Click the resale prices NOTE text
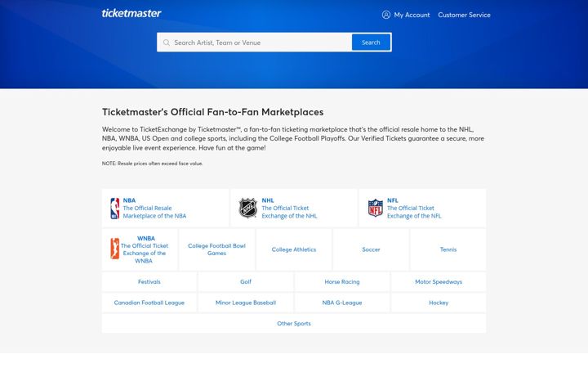Viewport: 588px width, 368px height. click(152, 164)
